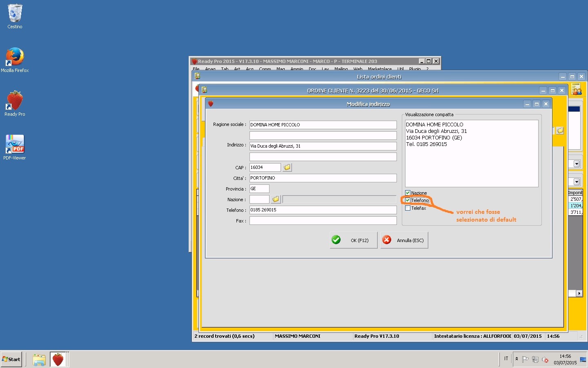Viewport: 588px width, 368px height.
Task: Open the File menu in Ready Pro
Action: (196, 69)
